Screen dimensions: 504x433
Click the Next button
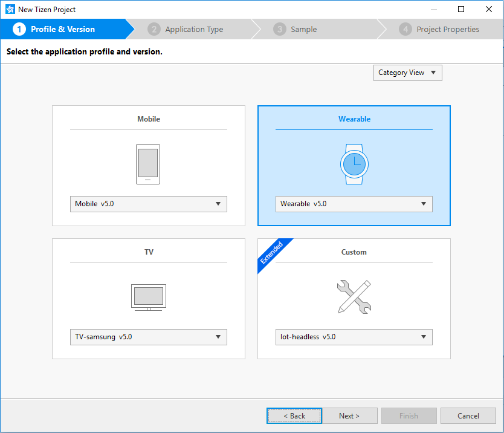(x=349, y=415)
